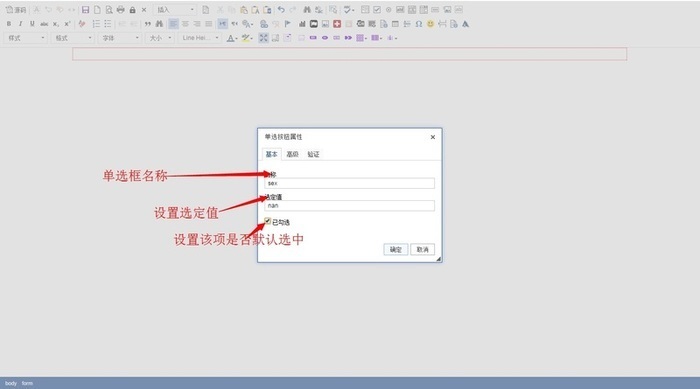The image size is (700, 389).
Task: Click the Link icon
Action: pos(264,24)
